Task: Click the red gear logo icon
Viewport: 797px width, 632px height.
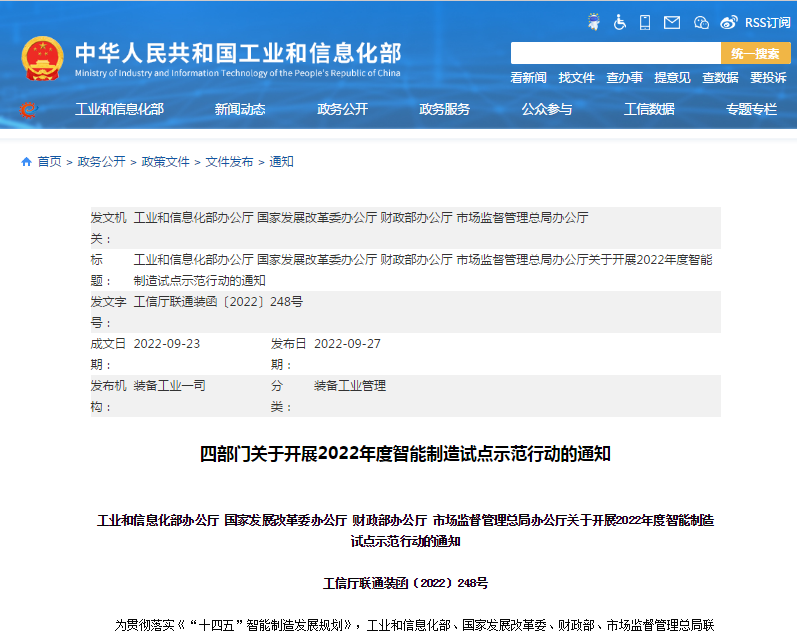Action: (x=28, y=109)
